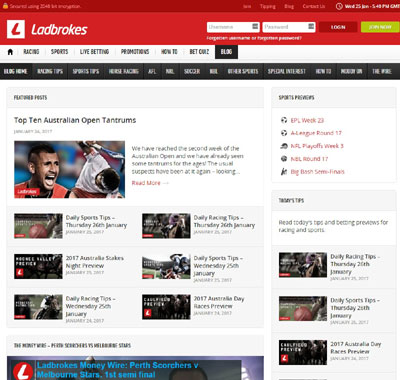Open the Special Interest blog category
The width and height of the screenshot is (400, 380).
click(287, 71)
